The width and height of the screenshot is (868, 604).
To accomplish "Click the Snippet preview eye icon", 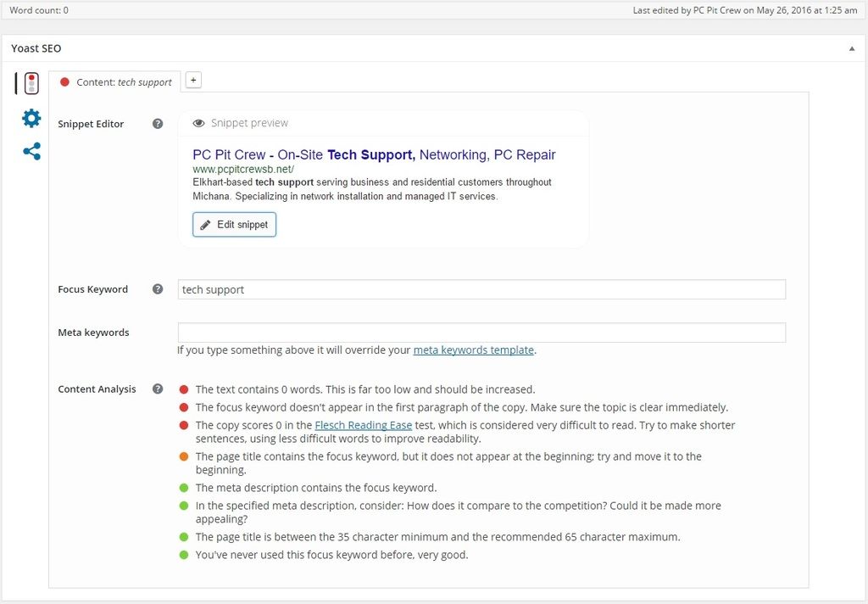I will [198, 123].
